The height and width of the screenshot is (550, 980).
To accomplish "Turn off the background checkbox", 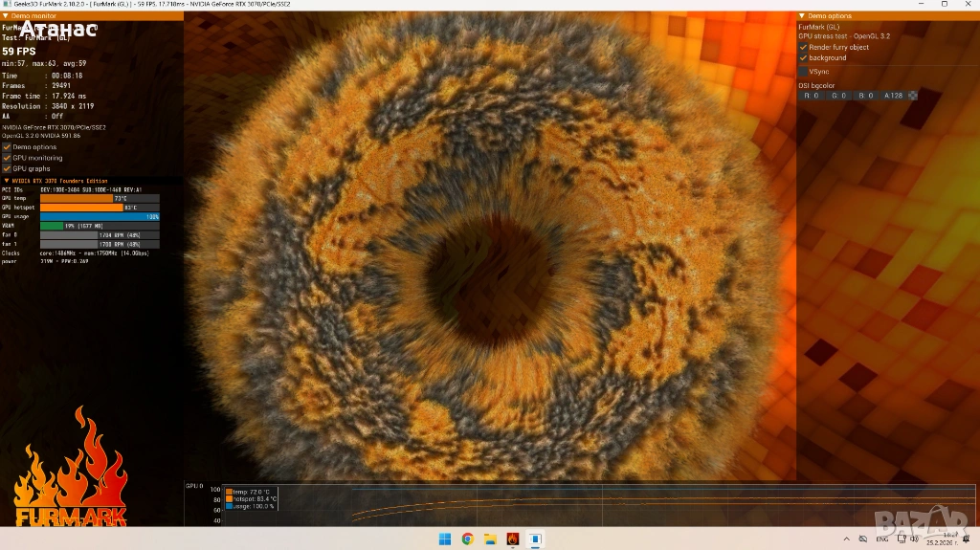I will click(803, 58).
